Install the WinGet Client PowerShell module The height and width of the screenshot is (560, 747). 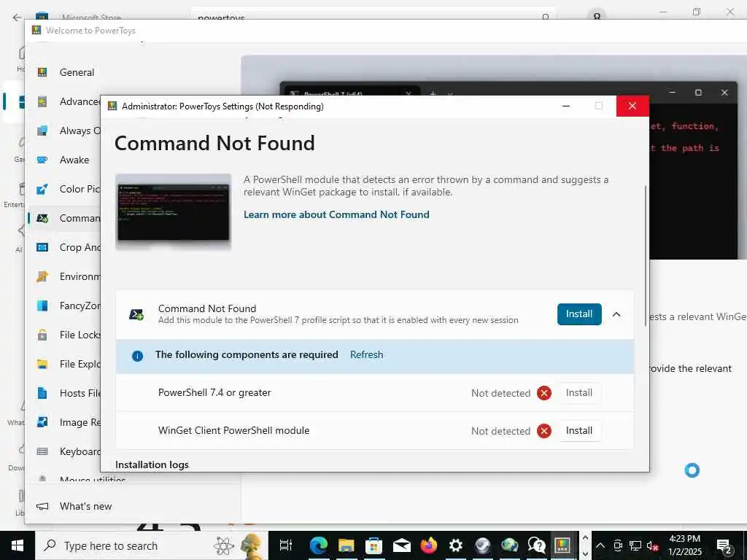(x=578, y=430)
